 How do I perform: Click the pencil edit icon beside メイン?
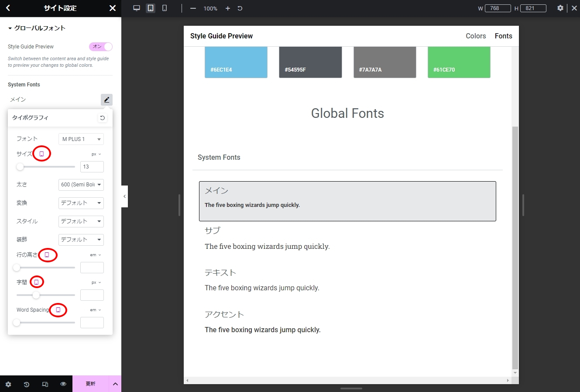106,100
